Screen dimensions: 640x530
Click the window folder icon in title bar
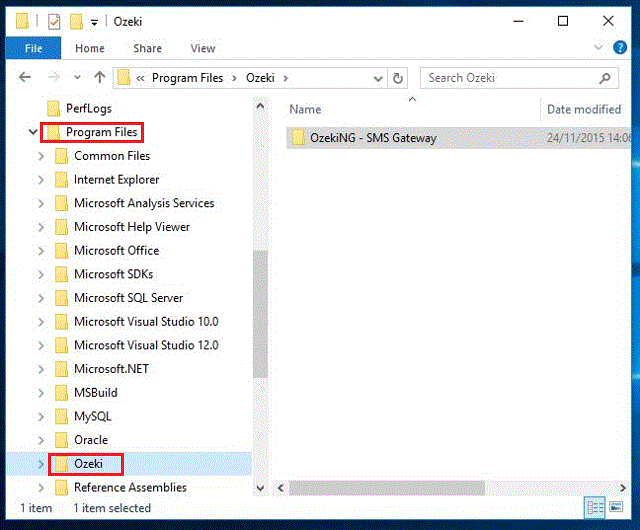pyautogui.click(x=22, y=22)
